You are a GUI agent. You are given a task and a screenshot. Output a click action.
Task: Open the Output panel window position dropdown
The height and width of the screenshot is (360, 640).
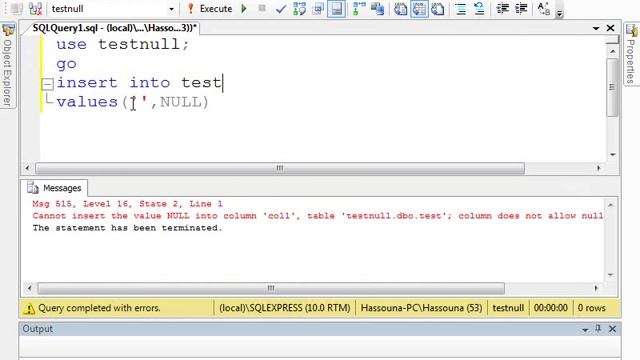585,329
